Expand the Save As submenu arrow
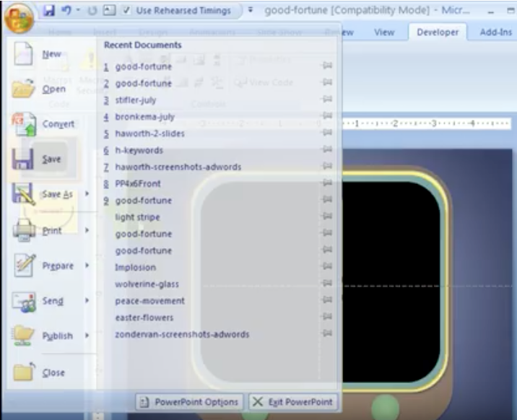The height and width of the screenshot is (420, 517). coord(87,194)
